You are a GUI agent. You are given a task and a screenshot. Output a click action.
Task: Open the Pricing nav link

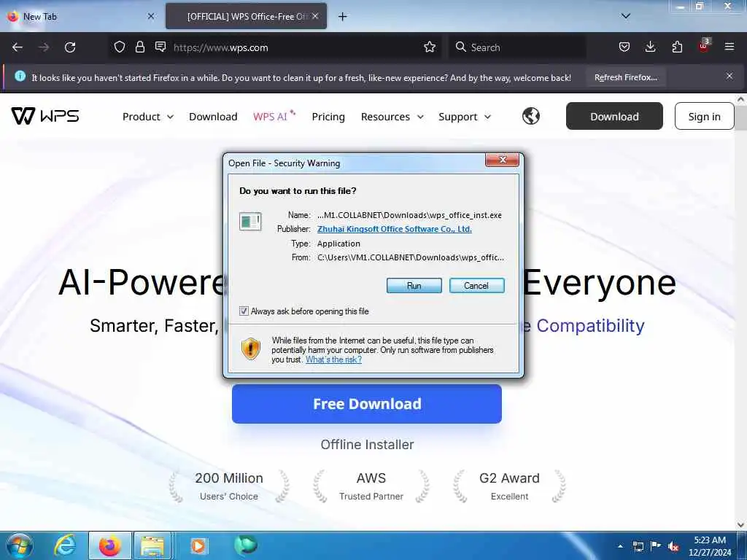tap(328, 117)
